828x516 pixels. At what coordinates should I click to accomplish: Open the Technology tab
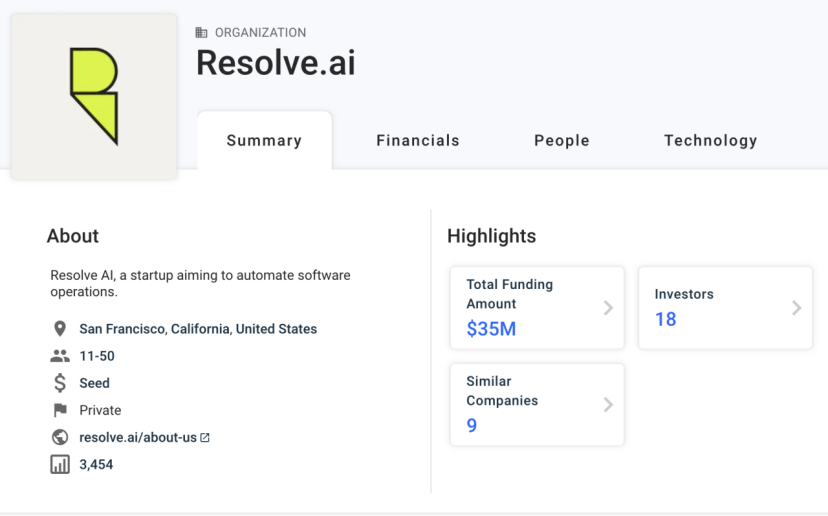pyautogui.click(x=711, y=140)
